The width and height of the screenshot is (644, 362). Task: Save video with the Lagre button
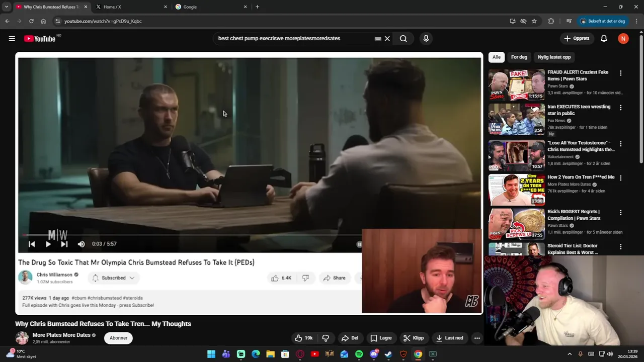381,338
